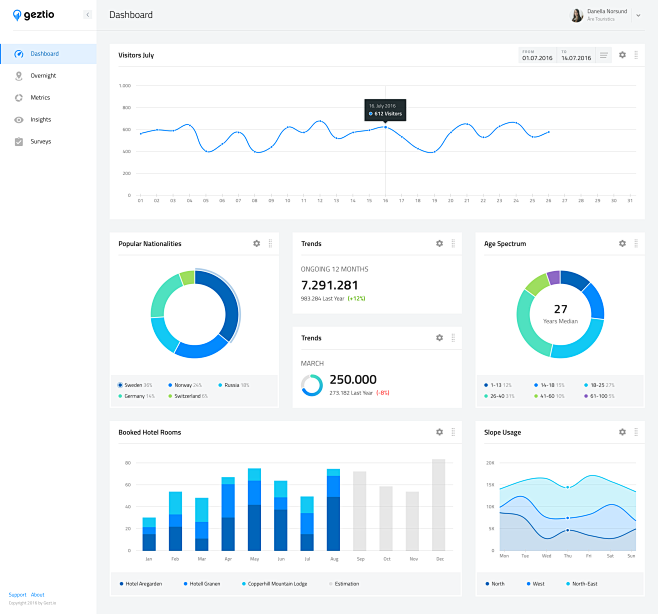
Task: Click drag handle on Visitors July card
Action: point(636,55)
